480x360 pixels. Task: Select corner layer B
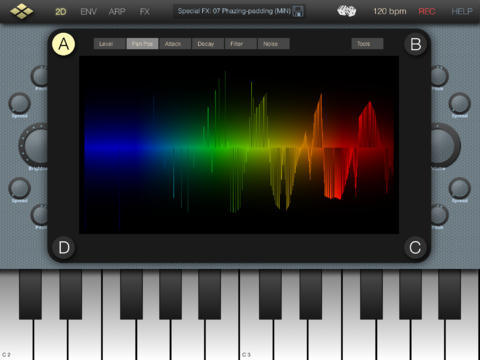(x=416, y=44)
